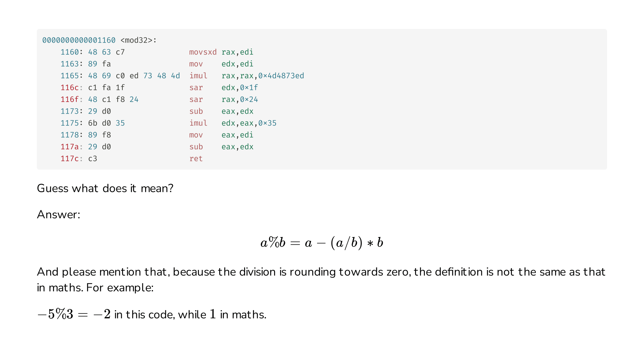Click the 'Guess what does it mean?' text
The height and width of the screenshot is (363, 644).
coord(105,188)
